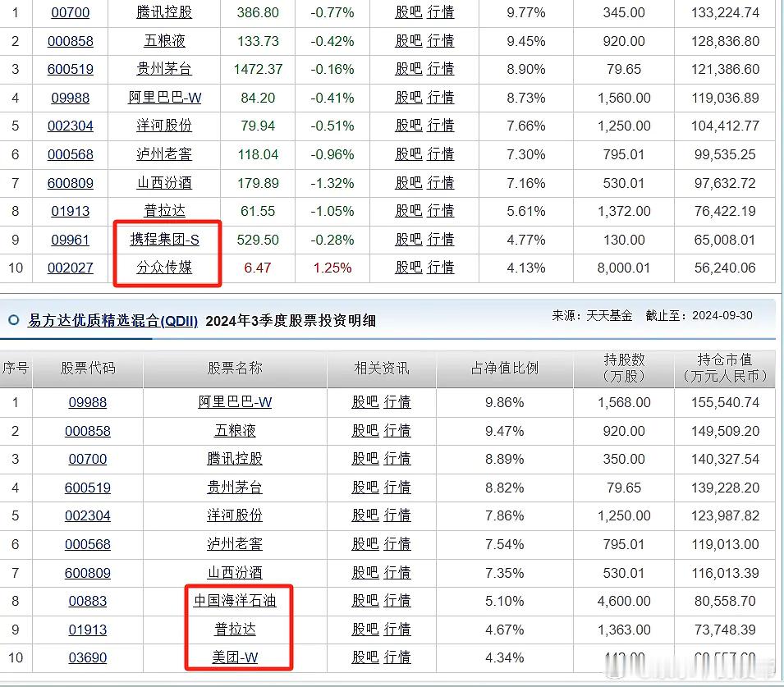784x687 pixels.
Task: Select 占净值比例 column header in lower table
Action: pos(505,369)
